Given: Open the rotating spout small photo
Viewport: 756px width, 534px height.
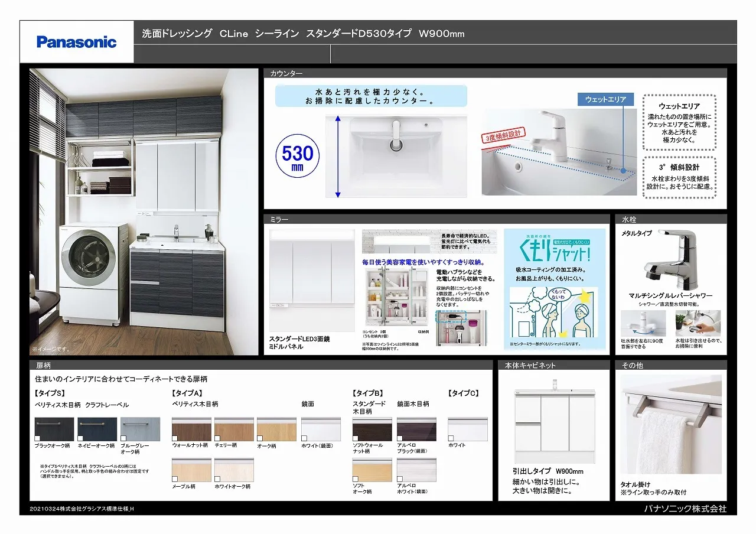Looking at the screenshot, I should [643, 324].
